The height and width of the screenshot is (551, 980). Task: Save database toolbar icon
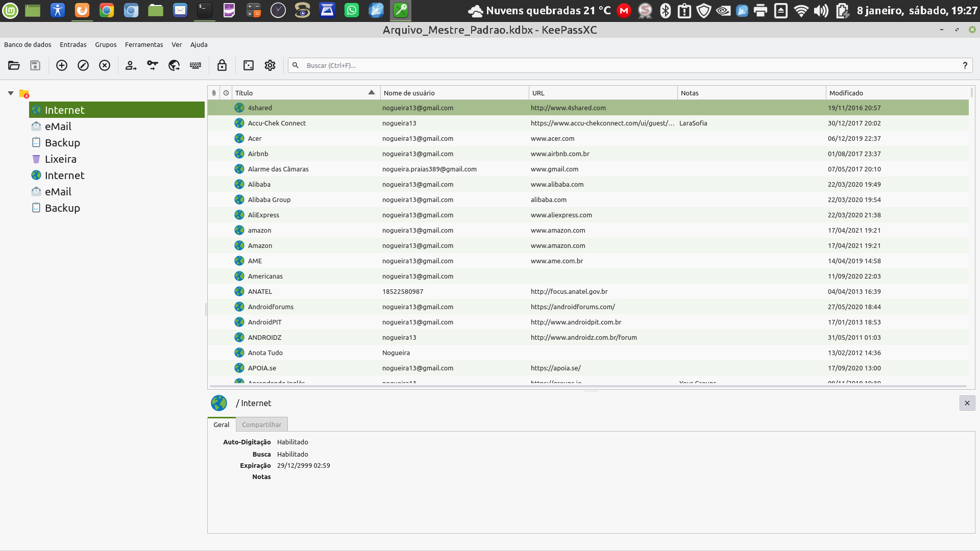coord(35,65)
